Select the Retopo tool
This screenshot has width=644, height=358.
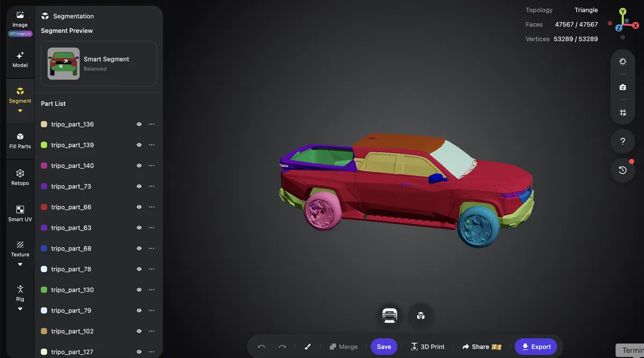[20, 178]
